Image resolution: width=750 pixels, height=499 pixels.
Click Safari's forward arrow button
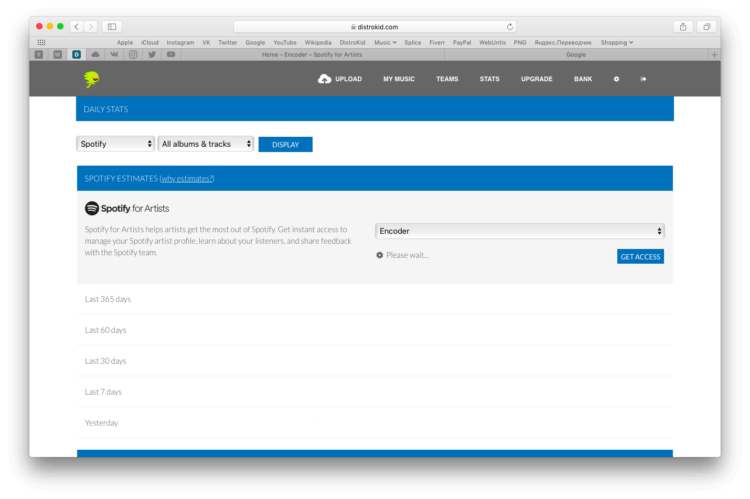click(x=90, y=27)
